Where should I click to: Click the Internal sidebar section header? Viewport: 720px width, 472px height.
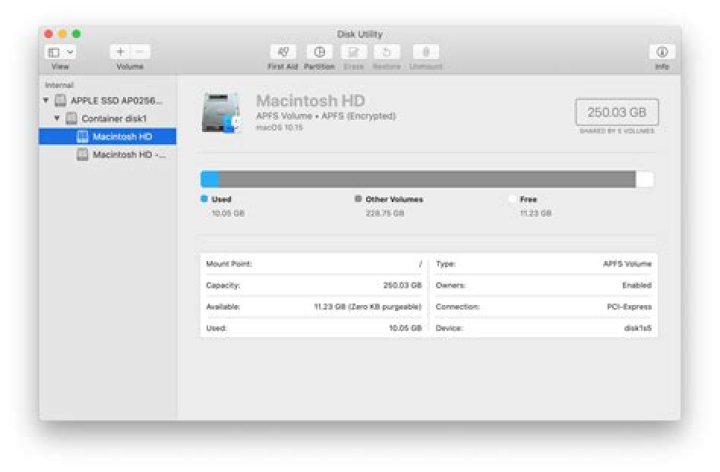click(x=59, y=85)
